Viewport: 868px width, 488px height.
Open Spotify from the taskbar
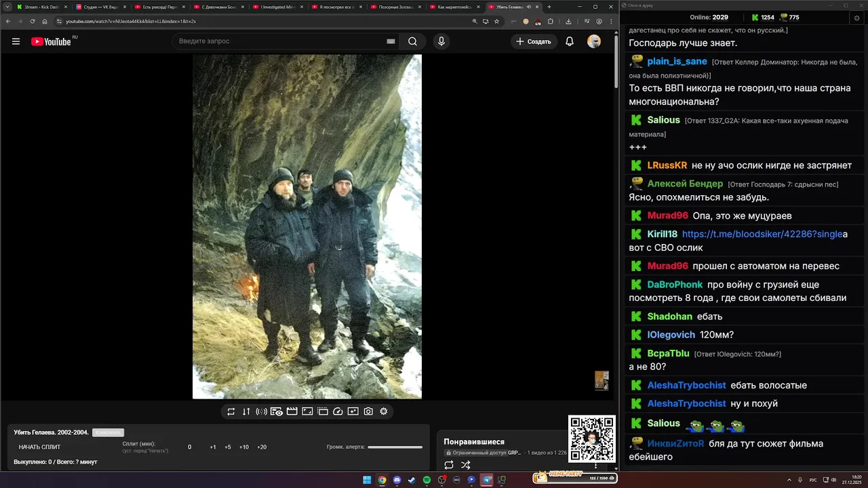pyautogui.click(x=427, y=480)
